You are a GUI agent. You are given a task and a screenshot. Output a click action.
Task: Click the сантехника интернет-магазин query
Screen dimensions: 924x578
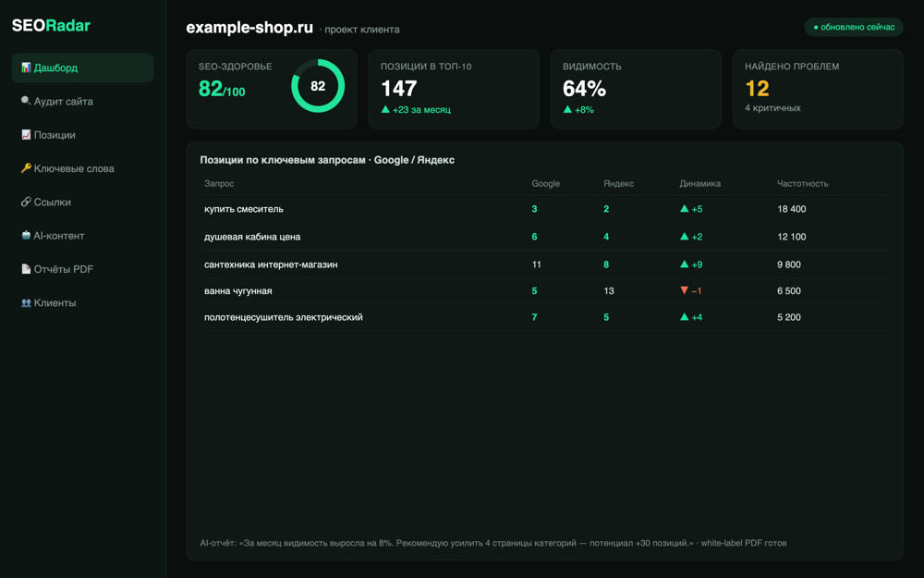(271, 264)
